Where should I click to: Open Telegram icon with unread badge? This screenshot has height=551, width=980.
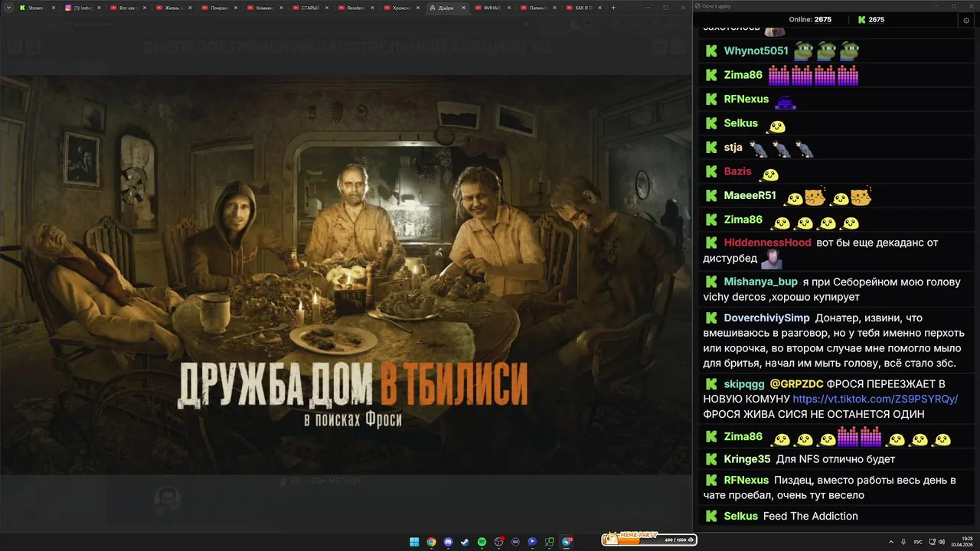click(567, 542)
